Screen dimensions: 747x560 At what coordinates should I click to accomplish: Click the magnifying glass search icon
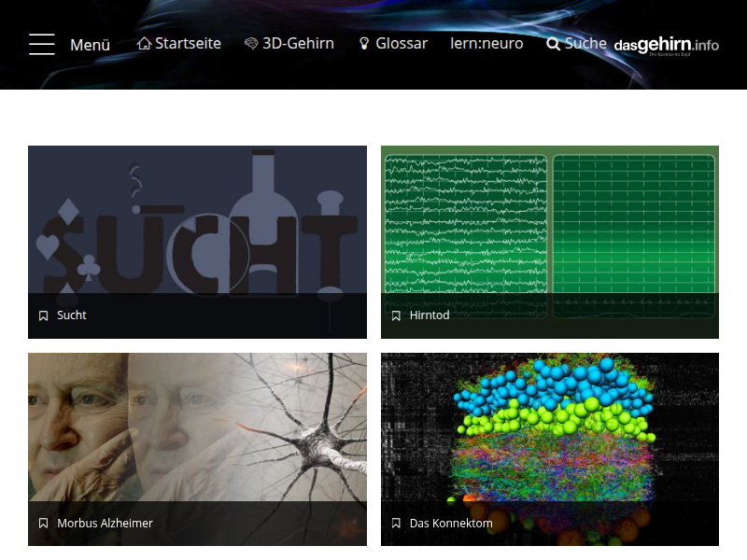pos(553,44)
